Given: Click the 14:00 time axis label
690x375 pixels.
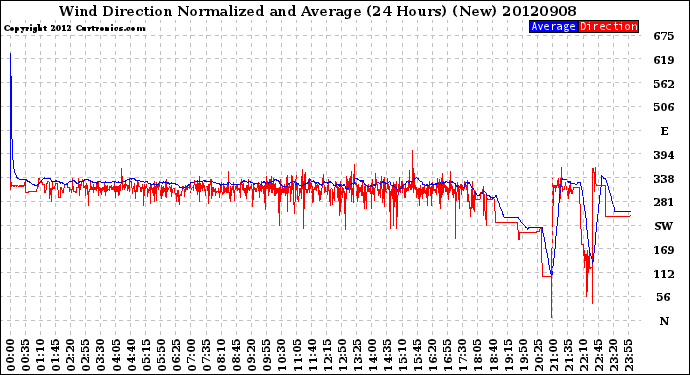Looking at the screenshot, I should pos(372,355).
